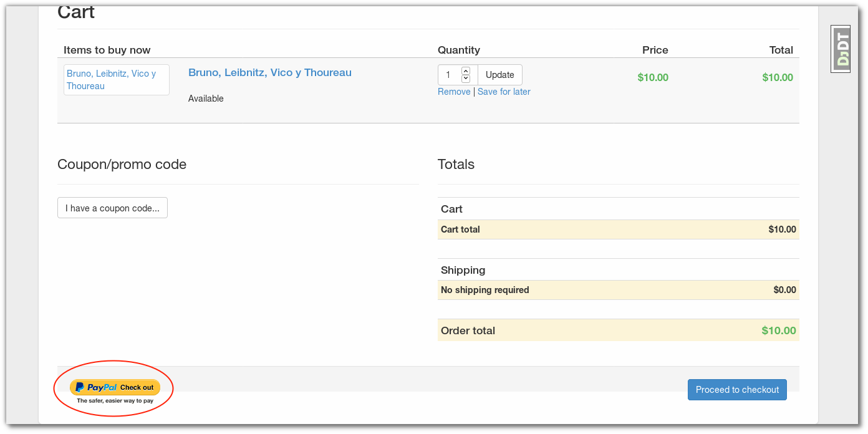Viewport: 868px width, 434px height.
Task: Click the boxed product thumbnail placeholder
Action: coord(116,80)
